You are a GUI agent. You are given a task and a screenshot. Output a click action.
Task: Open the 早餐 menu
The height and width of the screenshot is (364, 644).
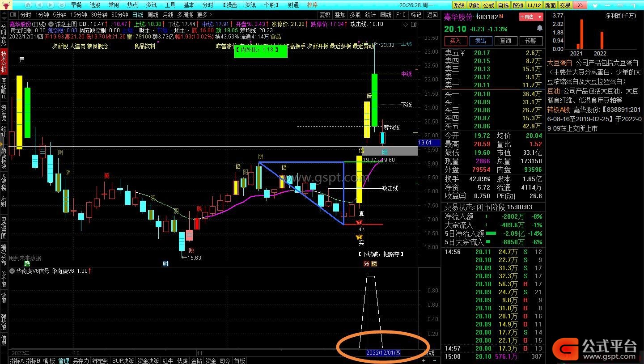point(76,5)
